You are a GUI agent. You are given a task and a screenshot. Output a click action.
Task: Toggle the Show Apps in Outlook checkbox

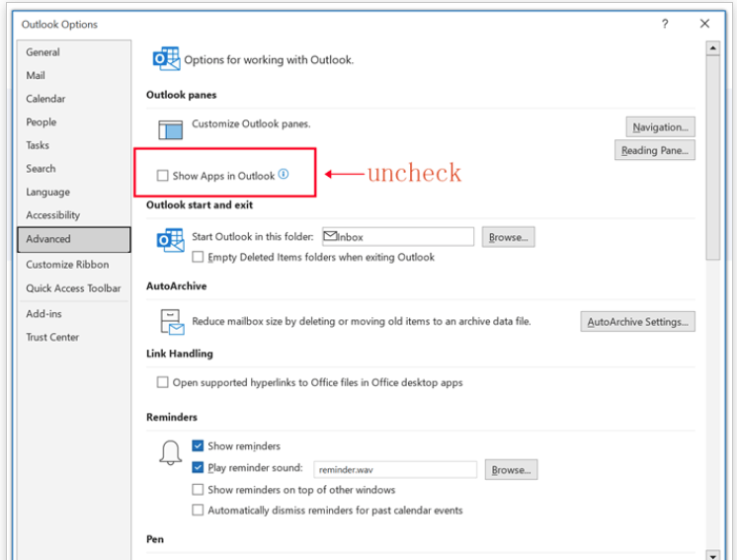click(x=163, y=176)
